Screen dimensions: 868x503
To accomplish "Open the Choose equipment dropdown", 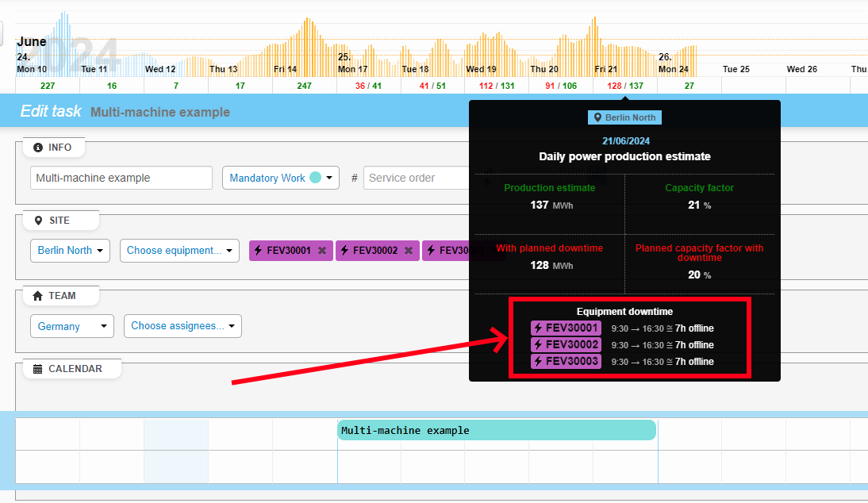I will pos(179,250).
